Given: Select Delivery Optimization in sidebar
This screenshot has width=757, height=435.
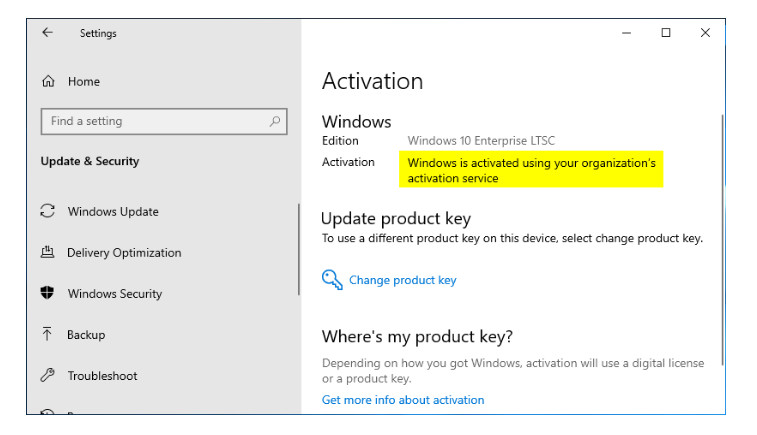Looking at the screenshot, I should 124,253.
